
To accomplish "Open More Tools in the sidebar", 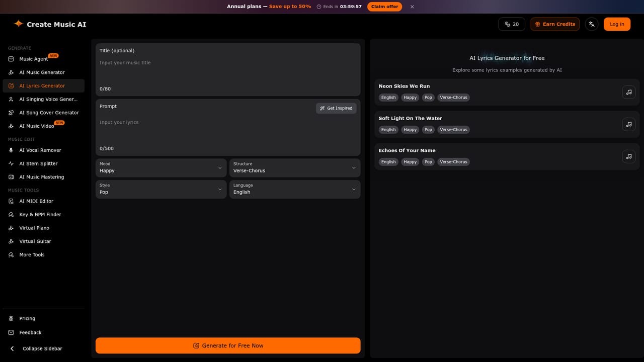I will pyautogui.click(x=43, y=255).
